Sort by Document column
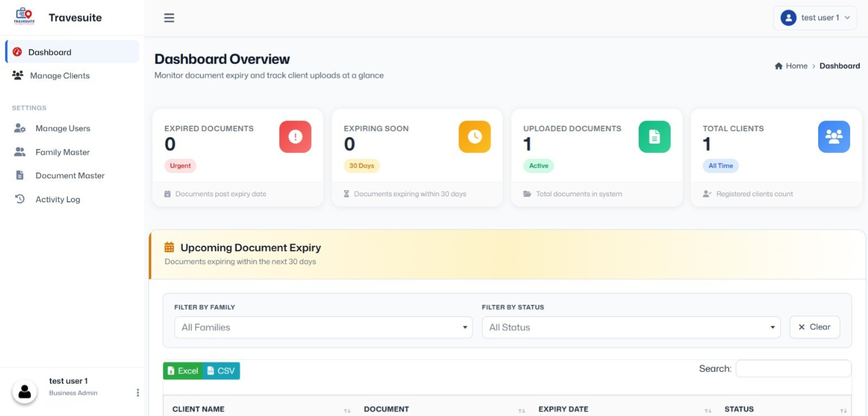The height and width of the screenshot is (416, 868). (x=443, y=409)
